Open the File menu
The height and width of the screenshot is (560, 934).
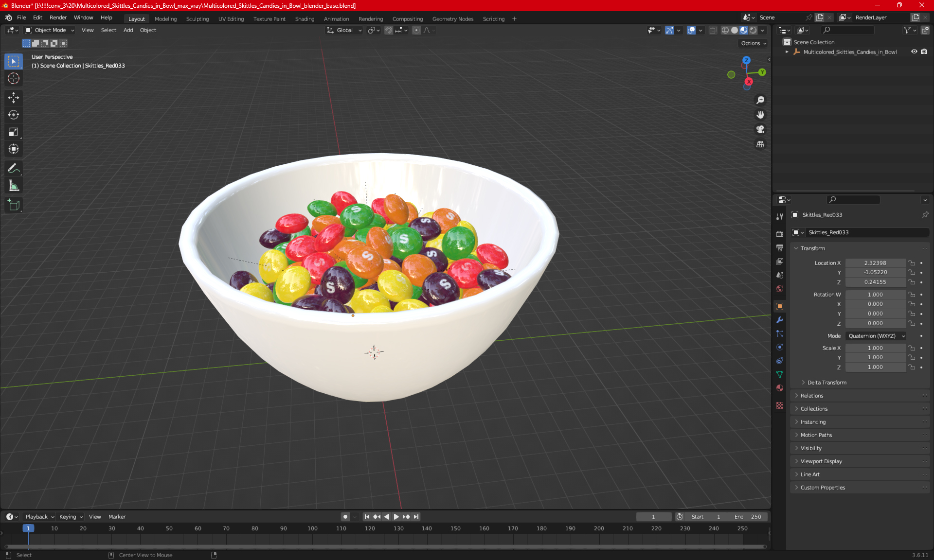point(21,17)
